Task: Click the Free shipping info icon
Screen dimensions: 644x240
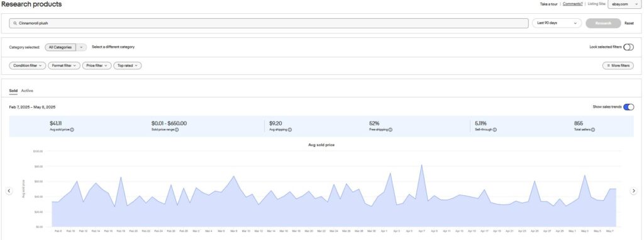Action: (390, 130)
